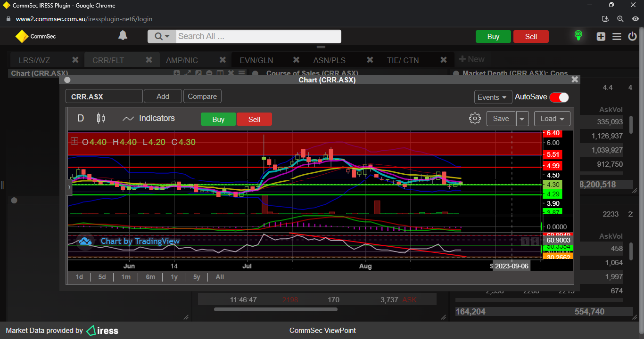This screenshot has height=339, width=644.
Task: Switch to the EVN/GLN tab
Action: coord(256,60)
